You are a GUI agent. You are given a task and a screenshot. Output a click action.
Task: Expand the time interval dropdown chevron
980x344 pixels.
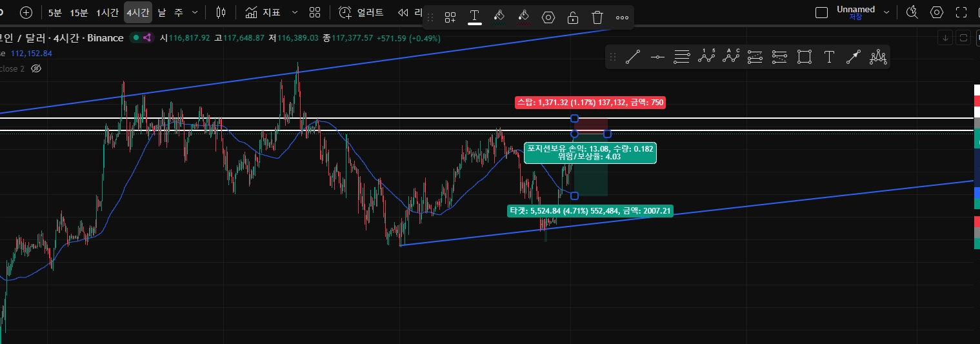pos(195,12)
